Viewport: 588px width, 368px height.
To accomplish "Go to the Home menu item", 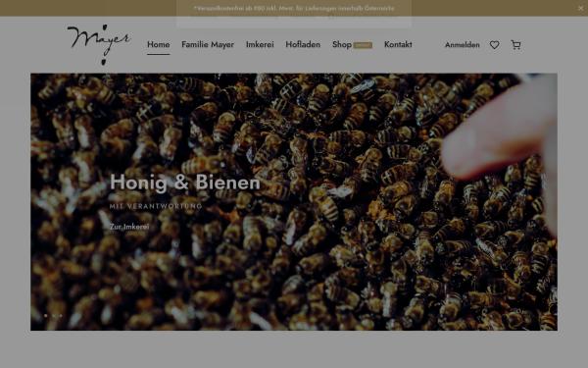I will (158, 45).
